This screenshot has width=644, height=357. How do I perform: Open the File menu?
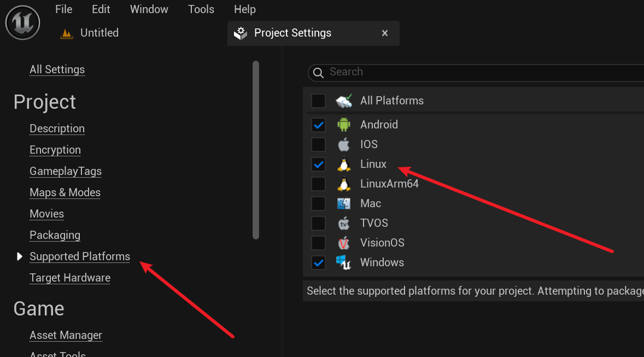pyautogui.click(x=63, y=9)
